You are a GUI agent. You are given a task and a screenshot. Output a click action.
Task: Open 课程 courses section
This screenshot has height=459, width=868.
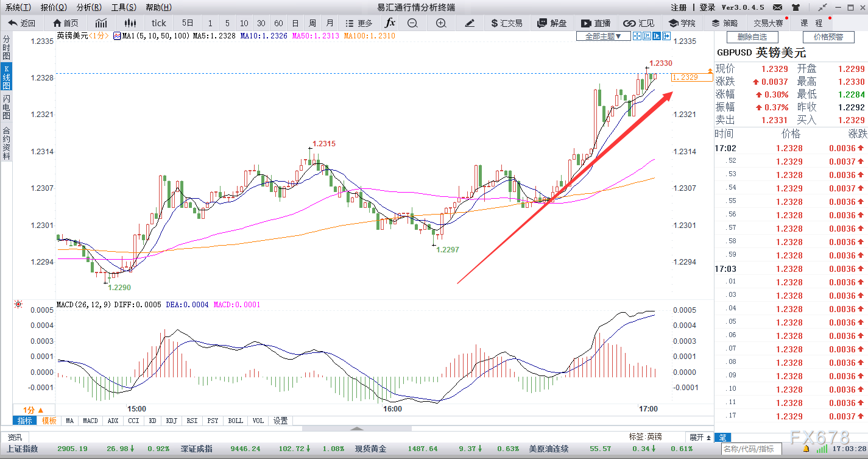point(811,23)
